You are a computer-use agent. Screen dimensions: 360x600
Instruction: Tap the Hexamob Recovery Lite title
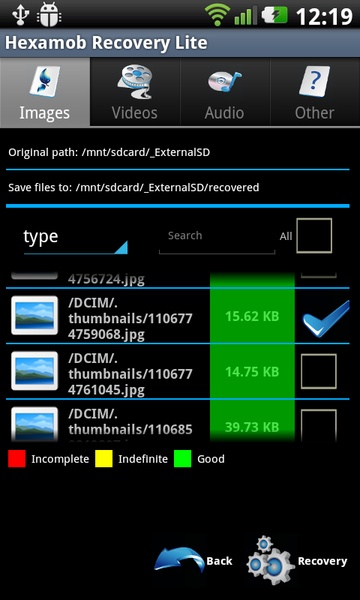[106, 43]
